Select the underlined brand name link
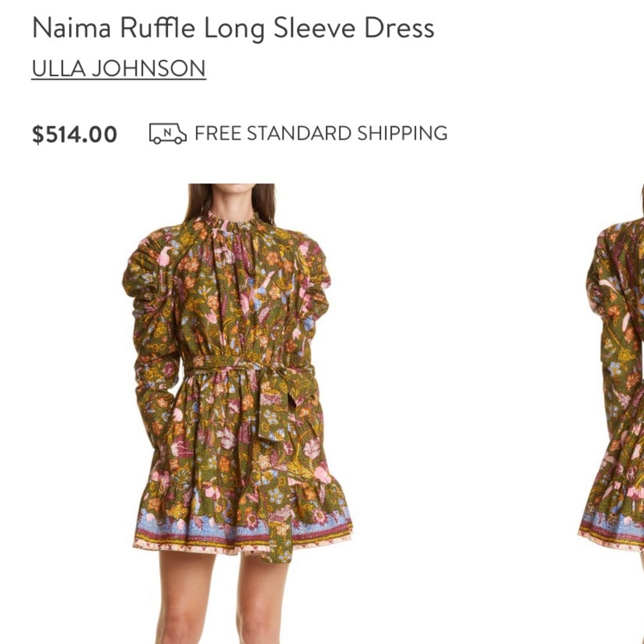 pyautogui.click(x=119, y=66)
